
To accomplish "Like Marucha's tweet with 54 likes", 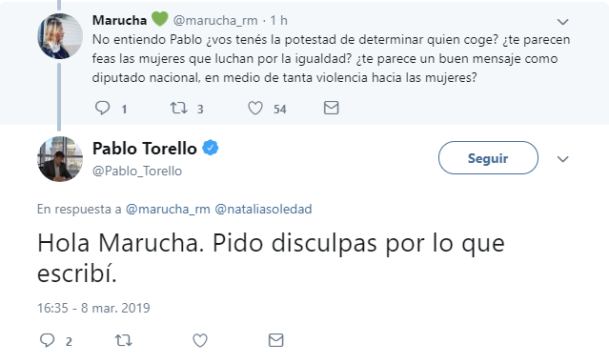I will point(255,108).
